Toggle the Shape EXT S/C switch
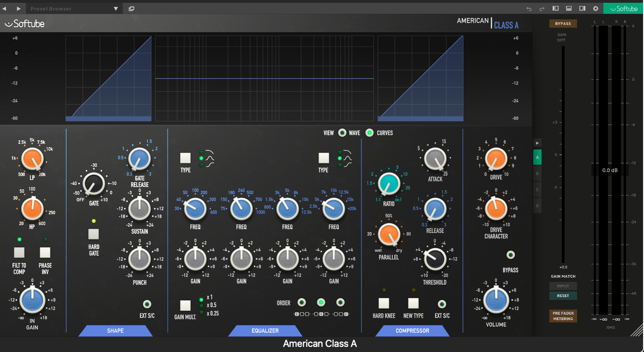The image size is (644, 352). pyautogui.click(x=147, y=304)
